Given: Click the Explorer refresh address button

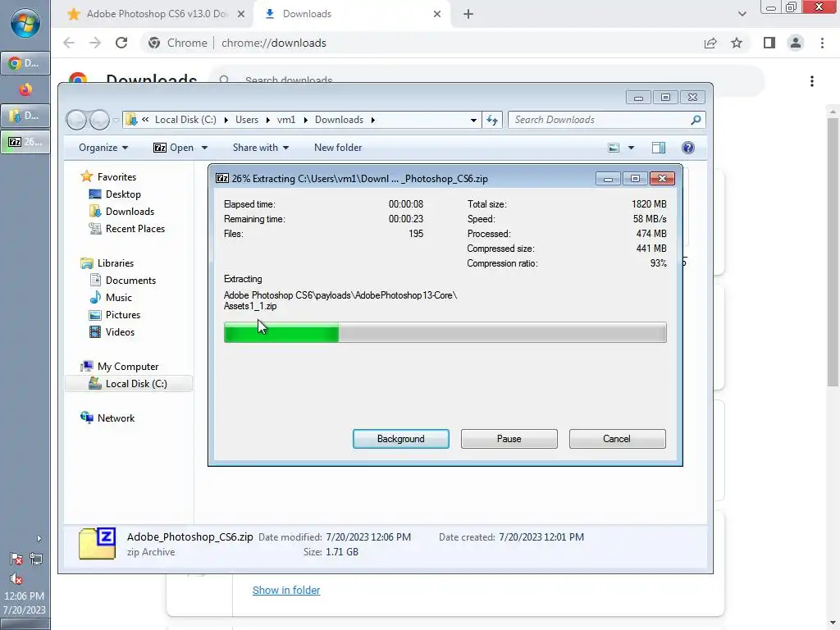Looking at the screenshot, I should coord(492,120).
